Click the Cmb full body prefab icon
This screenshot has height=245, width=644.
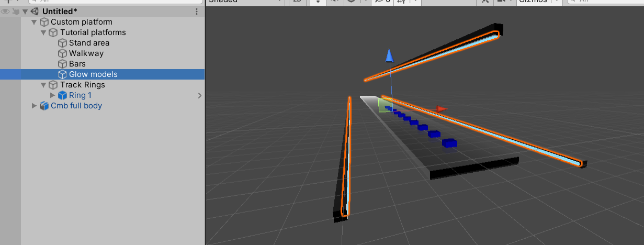click(x=44, y=106)
